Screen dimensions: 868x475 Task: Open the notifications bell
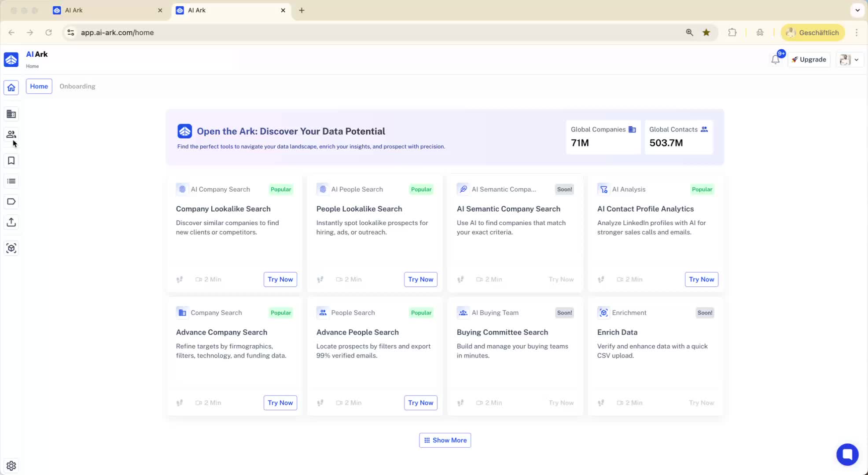point(775,60)
